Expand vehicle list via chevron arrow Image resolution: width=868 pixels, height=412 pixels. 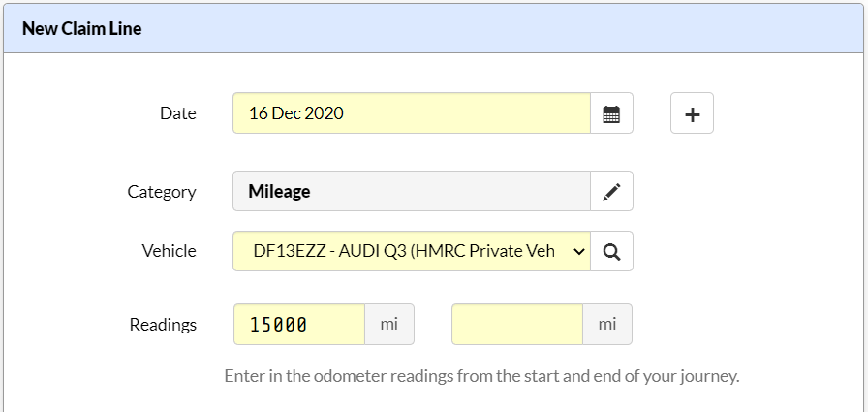coord(579,252)
